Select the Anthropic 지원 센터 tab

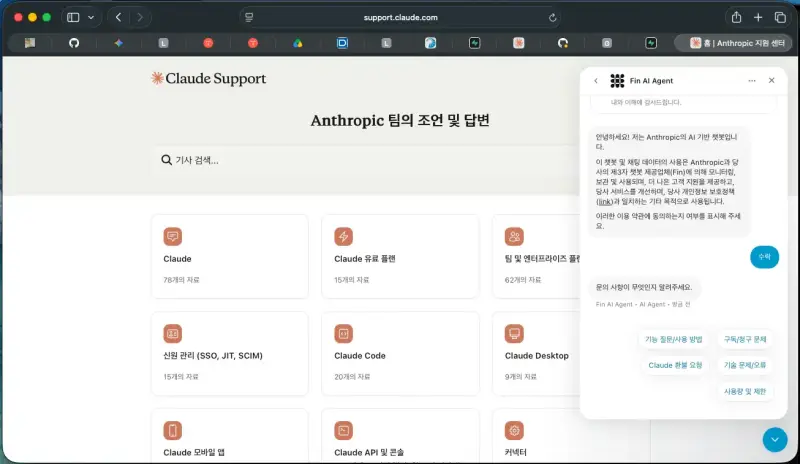pyautogui.click(x=734, y=43)
